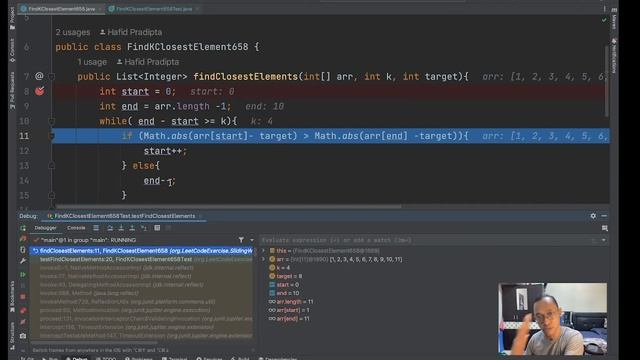Click the Resume Program green icon

click(23, 274)
